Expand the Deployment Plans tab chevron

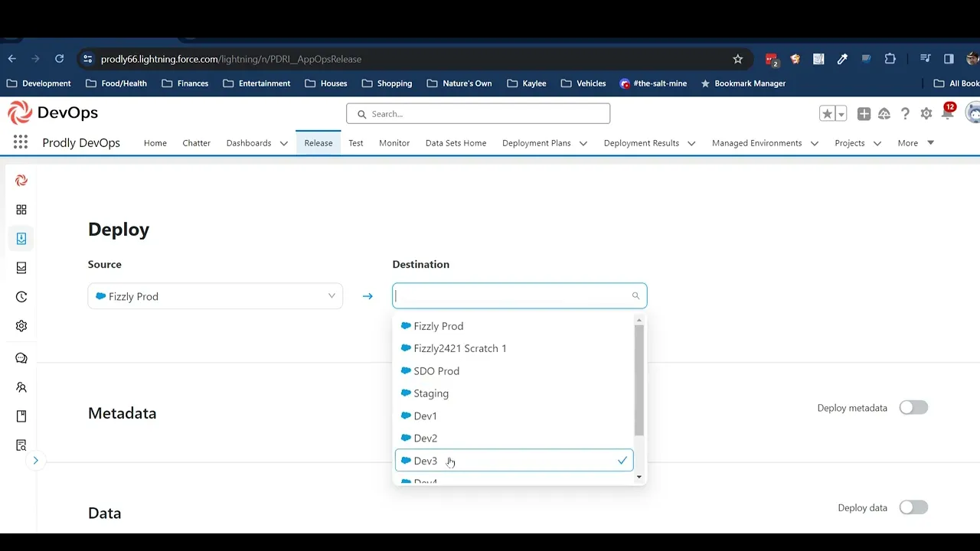[x=583, y=143]
